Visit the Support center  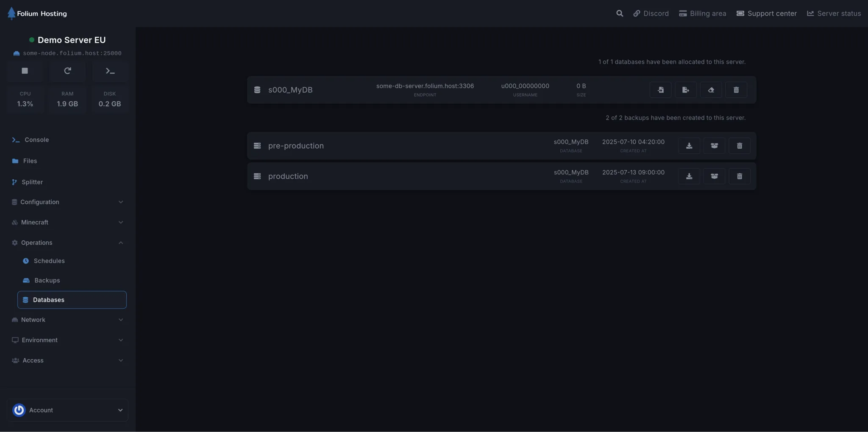[x=766, y=13]
